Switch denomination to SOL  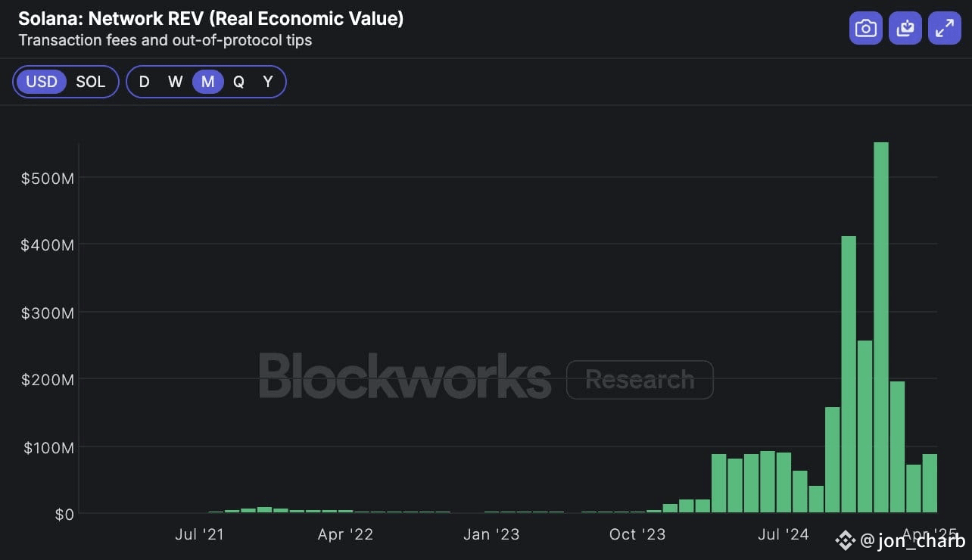tap(91, 82)
